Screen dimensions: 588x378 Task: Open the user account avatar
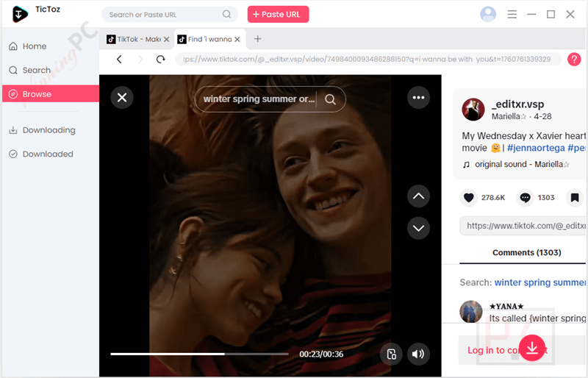[488, 14]
